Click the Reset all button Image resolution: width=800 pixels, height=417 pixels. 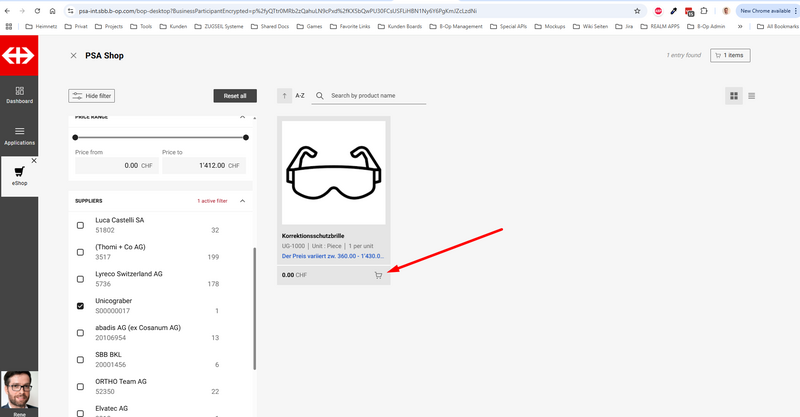[235, 95]
